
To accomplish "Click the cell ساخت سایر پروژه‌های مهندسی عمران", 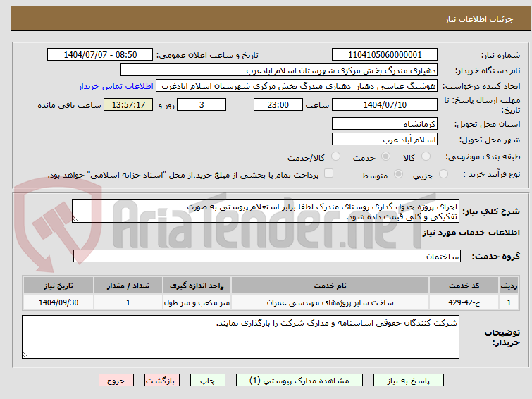I will 330,302.
